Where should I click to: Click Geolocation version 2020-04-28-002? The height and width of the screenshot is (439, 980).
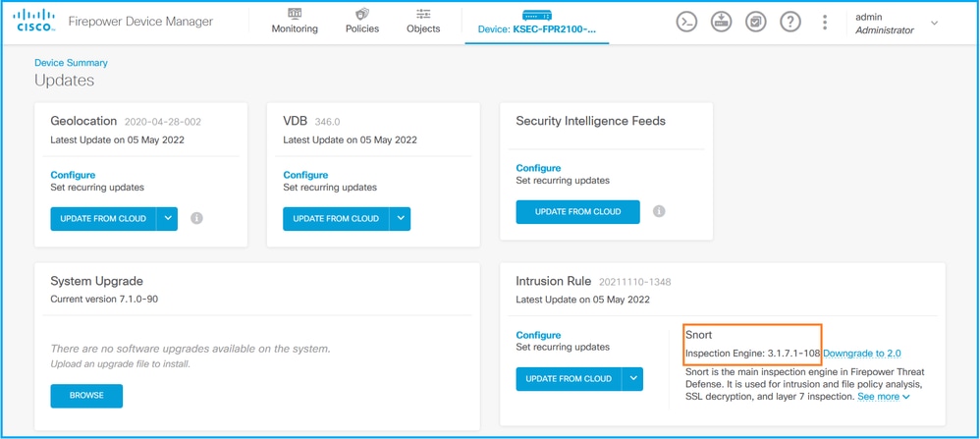163,122
